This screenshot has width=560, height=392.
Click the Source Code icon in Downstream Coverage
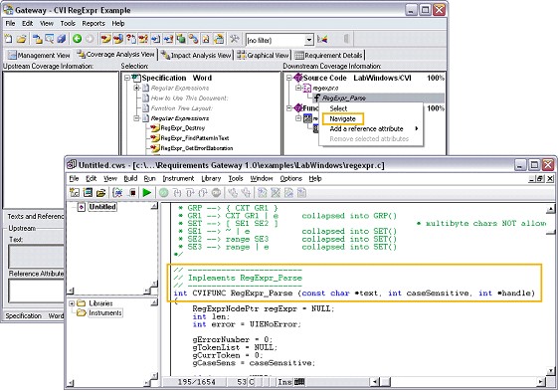point(297,78)
